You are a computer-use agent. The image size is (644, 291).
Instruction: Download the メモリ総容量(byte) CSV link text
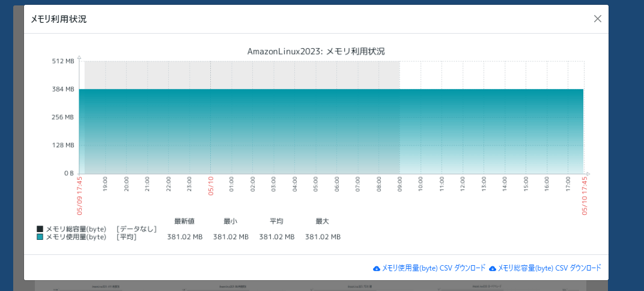[549, 268]
